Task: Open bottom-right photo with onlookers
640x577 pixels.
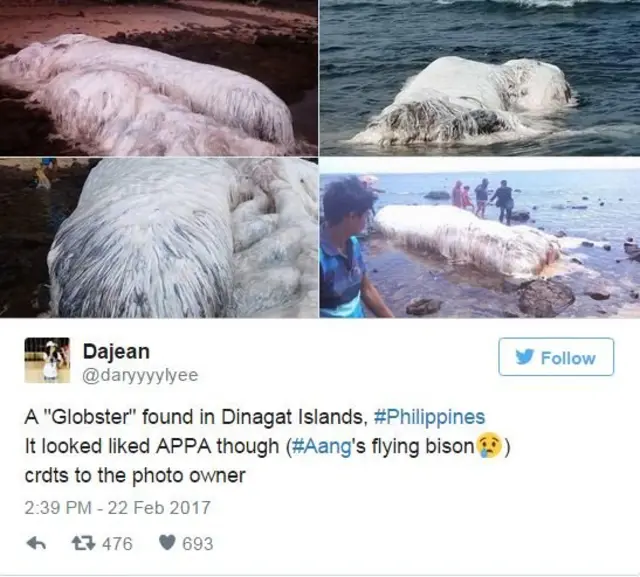Action: pyautogui.click(x=480, y=238)
